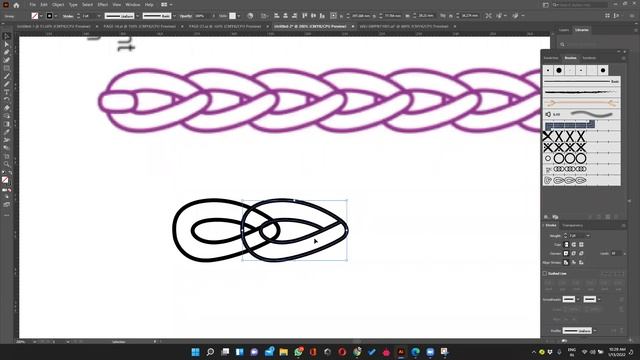640x360 pixels.
Task: Open the File menu
Action: click(x=32, y=5)
